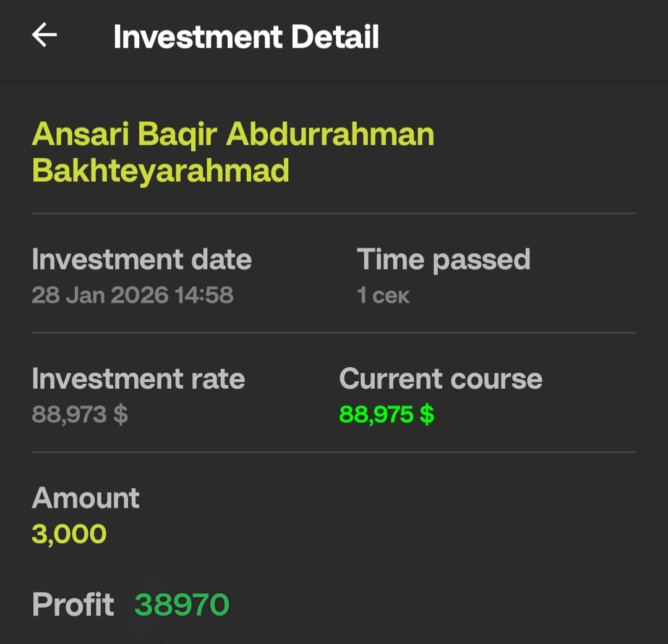Select the green 88,975 course figure

click(x=376, y=414)
